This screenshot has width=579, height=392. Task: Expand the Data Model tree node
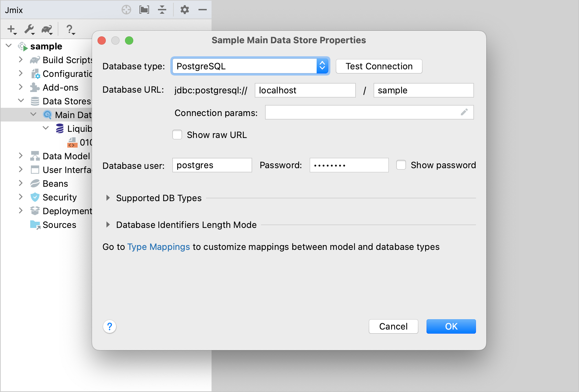pos(21,155)
